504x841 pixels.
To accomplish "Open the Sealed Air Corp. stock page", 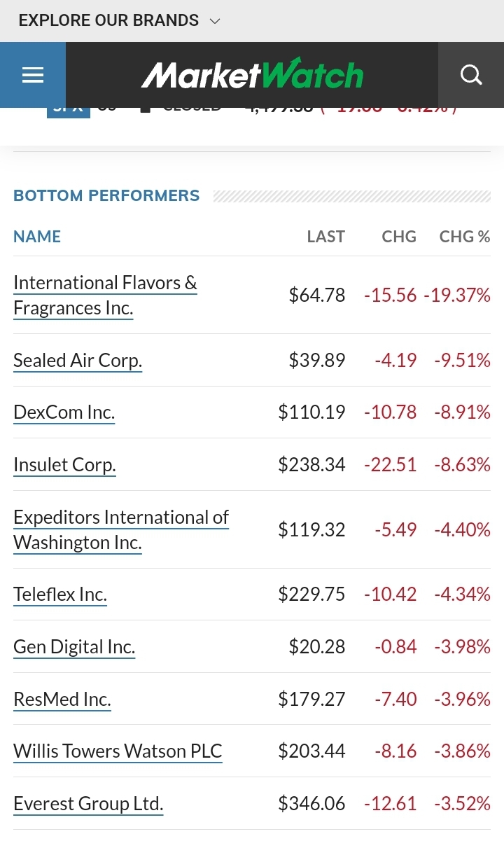I will pyautogui.click(x=78, y=360).
